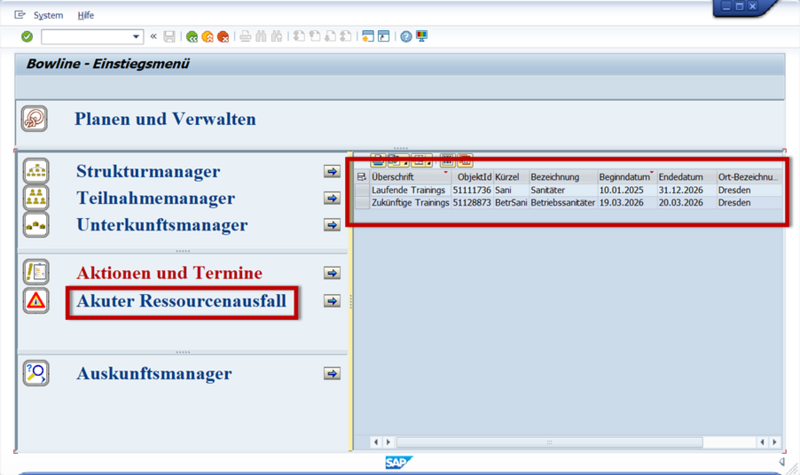Click the Unterkunftsmanager label
This screenshot has height=475, width=800.
coord(162,225)
